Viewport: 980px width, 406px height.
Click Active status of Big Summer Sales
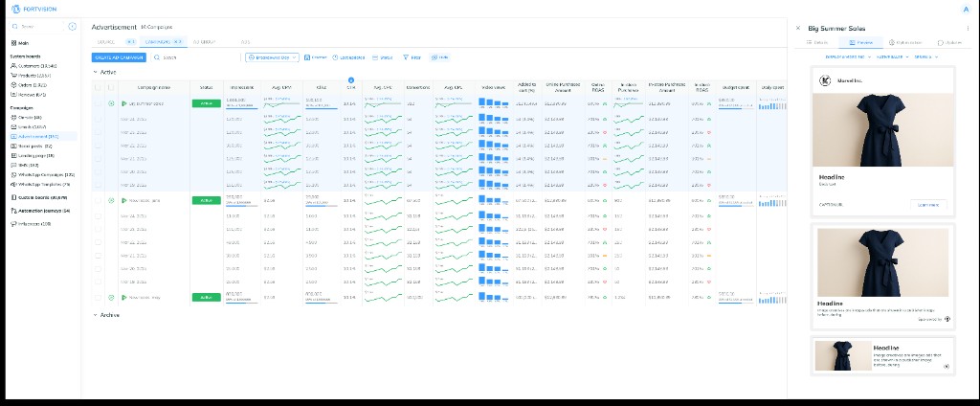click(207, 103)
